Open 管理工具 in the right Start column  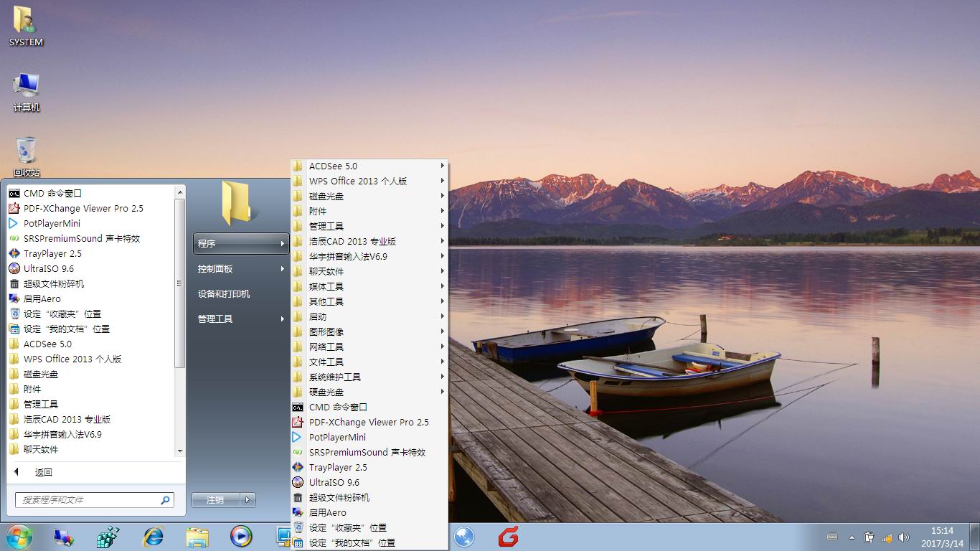240,319
